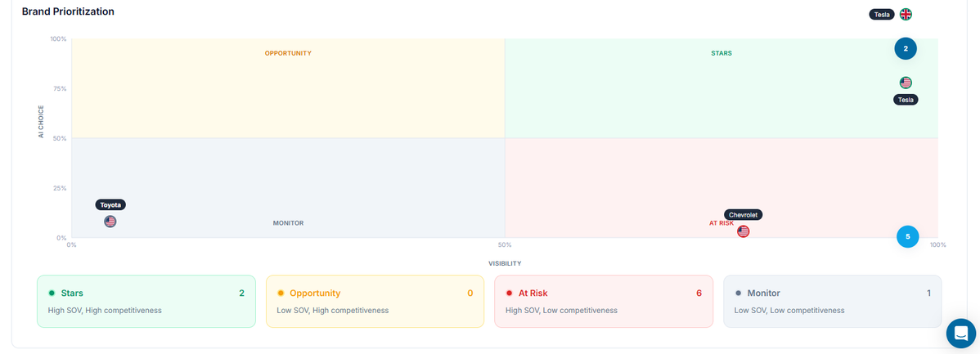Image resolution: width=980 pixels, height=354 pixels.
Task: Click the count 2 in Stars card
Action: (241, 293)
